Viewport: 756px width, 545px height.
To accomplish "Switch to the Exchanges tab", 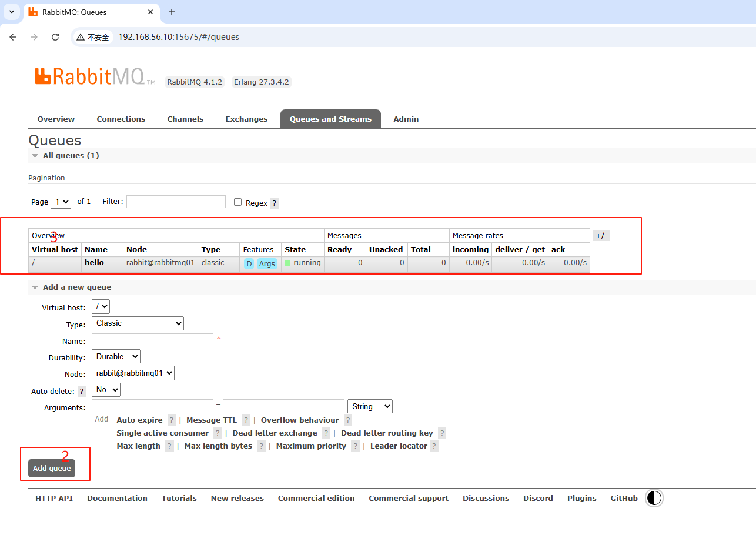I will pos(246,119).
